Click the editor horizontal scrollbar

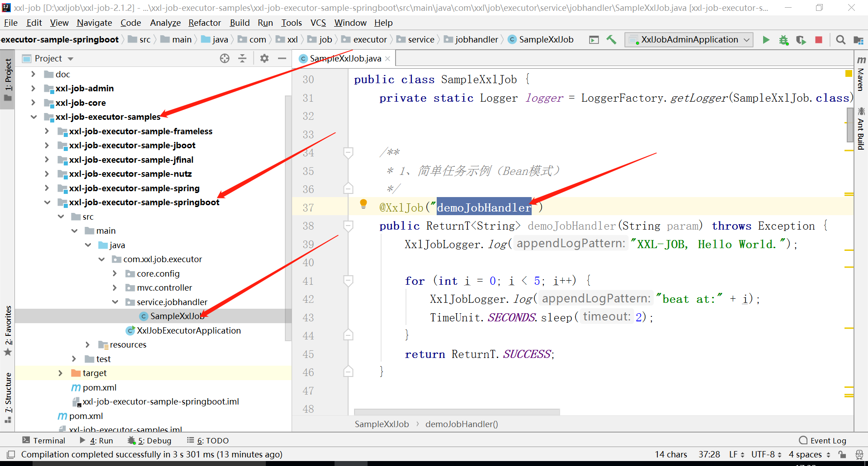click(457, 412)
